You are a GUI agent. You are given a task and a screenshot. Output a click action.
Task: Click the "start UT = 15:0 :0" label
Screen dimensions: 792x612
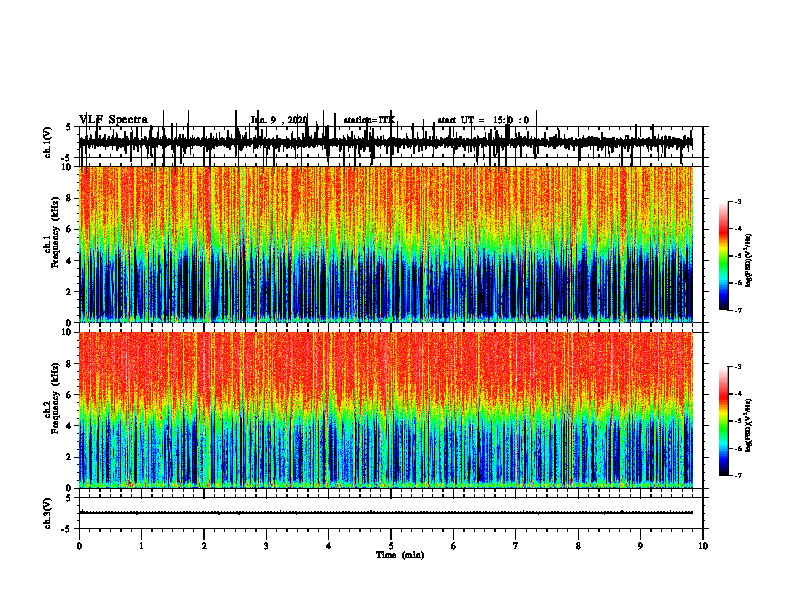tap(483, 120)
